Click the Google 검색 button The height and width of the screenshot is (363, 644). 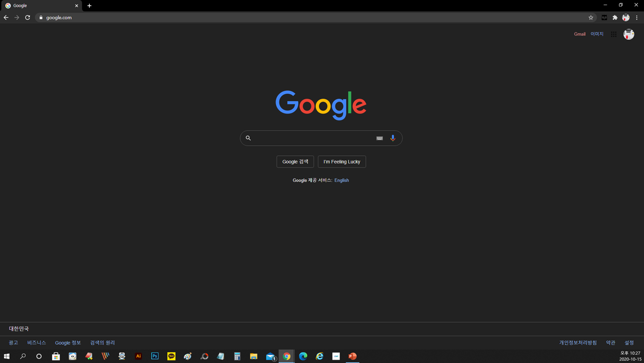click(295, 162)
